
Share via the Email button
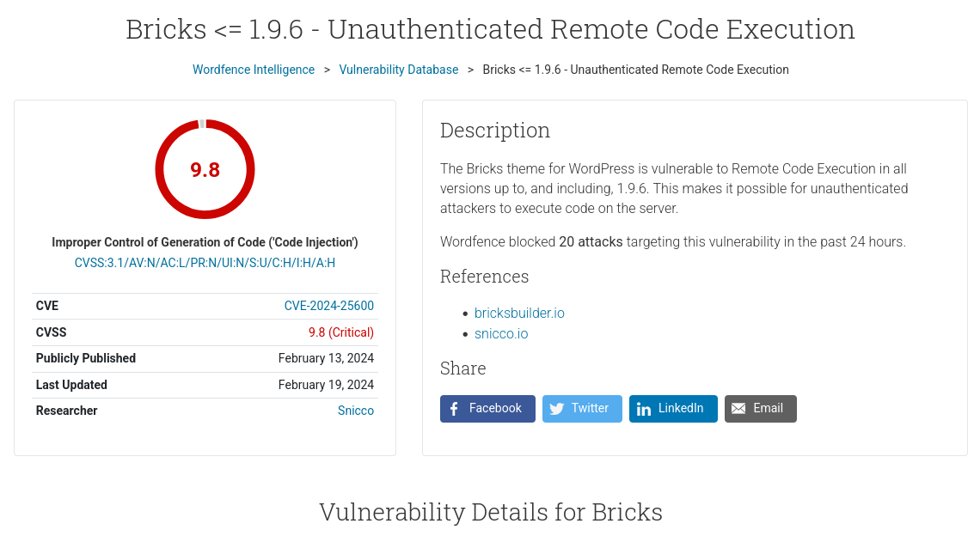click(761, 409)
